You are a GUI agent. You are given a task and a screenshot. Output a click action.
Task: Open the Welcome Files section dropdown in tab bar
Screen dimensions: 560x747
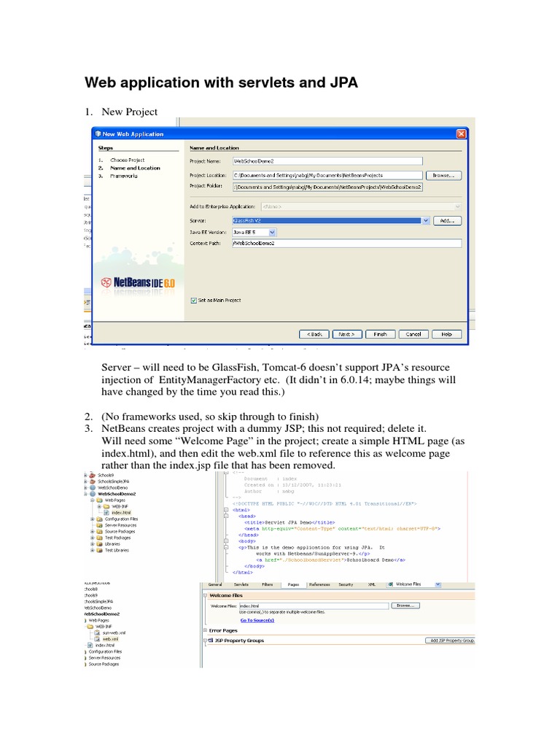[437, 584]
